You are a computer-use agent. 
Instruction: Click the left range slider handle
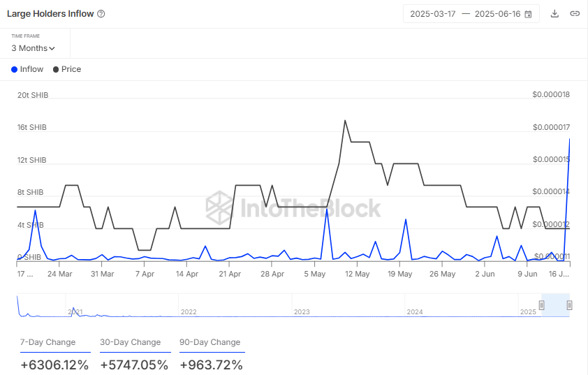click(x=541, y=305)
